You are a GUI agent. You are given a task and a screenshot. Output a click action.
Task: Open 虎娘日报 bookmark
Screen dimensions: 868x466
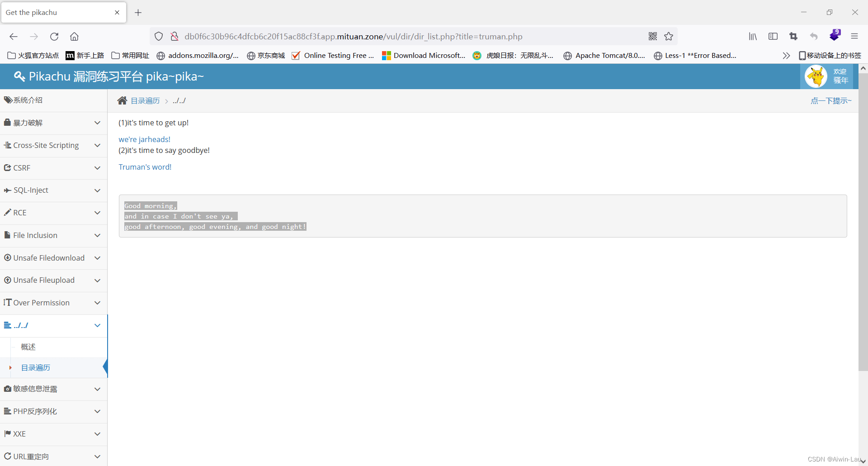pos(513,56)
